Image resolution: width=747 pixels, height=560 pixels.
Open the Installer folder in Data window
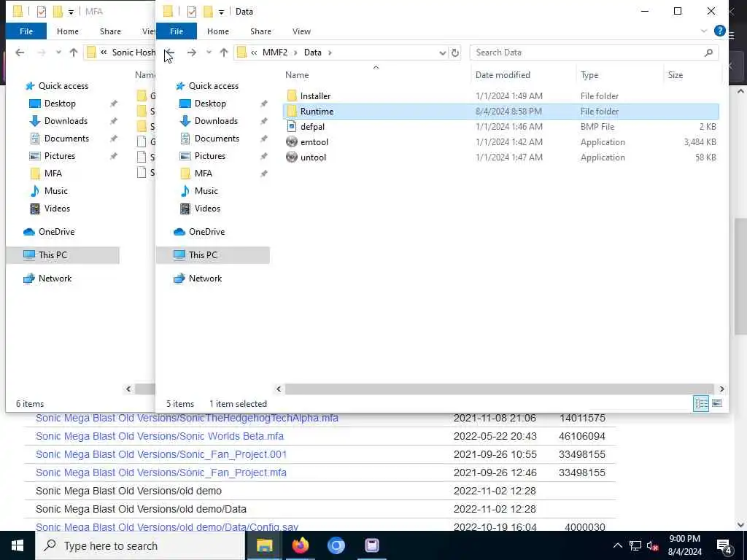click(315, 96)
